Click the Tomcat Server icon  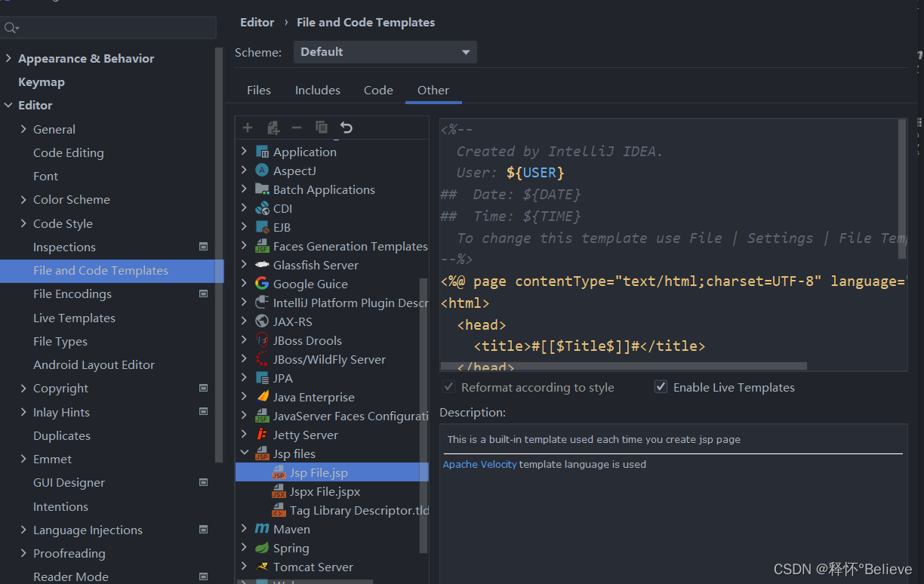tap(262, 567)
